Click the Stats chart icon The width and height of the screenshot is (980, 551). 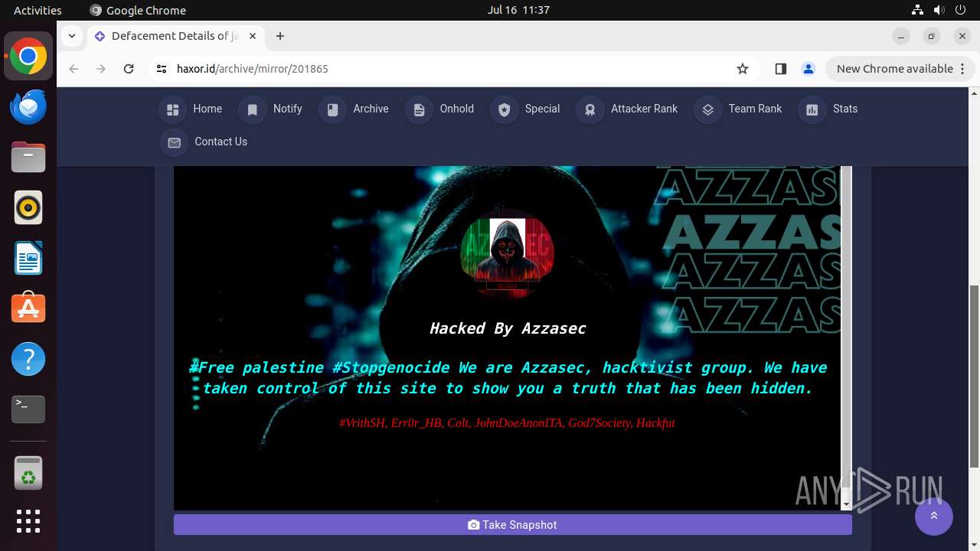(812, 109)
